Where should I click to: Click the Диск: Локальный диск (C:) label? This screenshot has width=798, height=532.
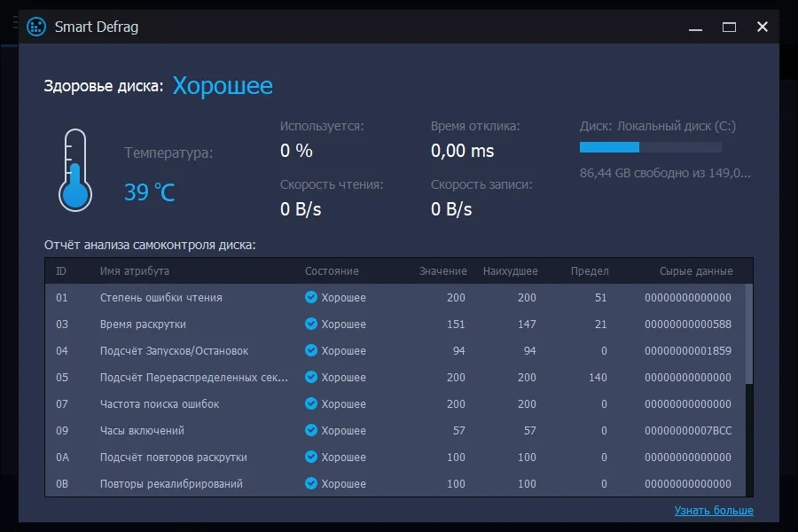point(658,126)
